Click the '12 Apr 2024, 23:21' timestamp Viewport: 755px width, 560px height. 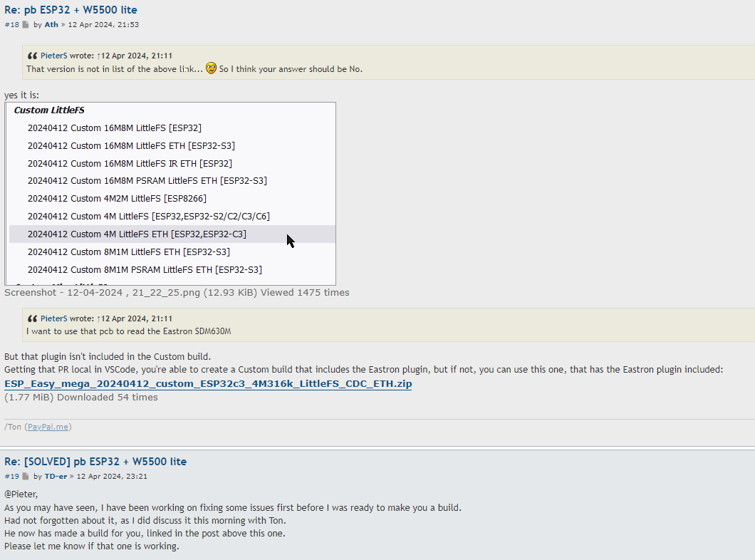pos(112,476)
